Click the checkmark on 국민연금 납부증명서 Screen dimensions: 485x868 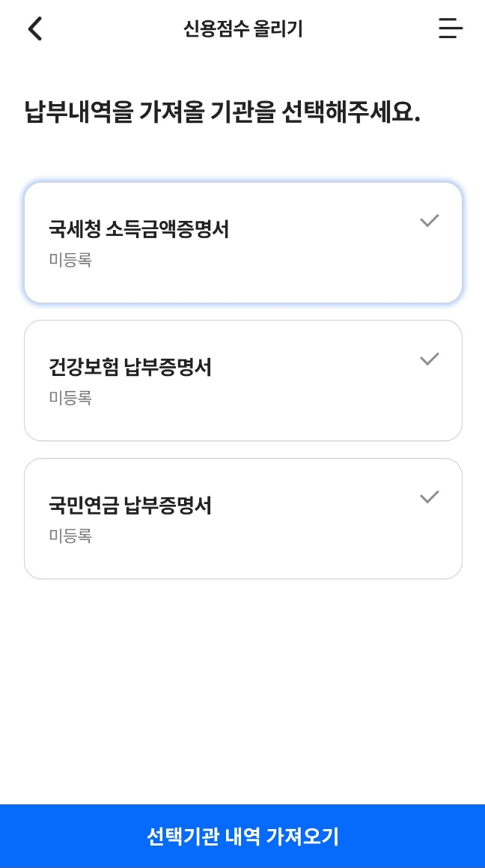[429, 497]
